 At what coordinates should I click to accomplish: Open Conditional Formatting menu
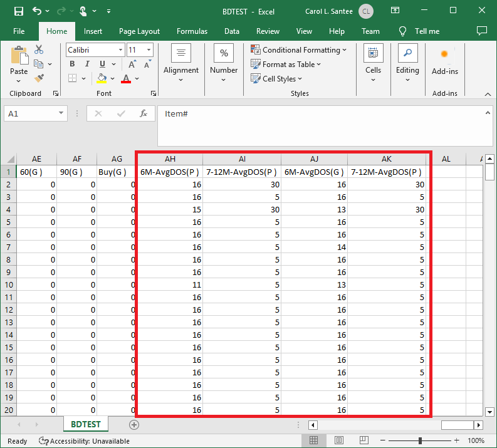(298, 49)
